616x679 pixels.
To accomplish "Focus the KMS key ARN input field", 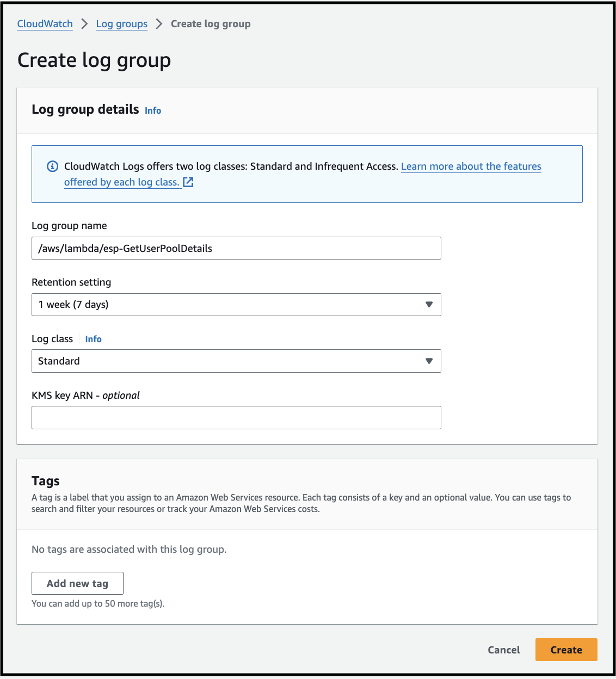I will [236, 418].
